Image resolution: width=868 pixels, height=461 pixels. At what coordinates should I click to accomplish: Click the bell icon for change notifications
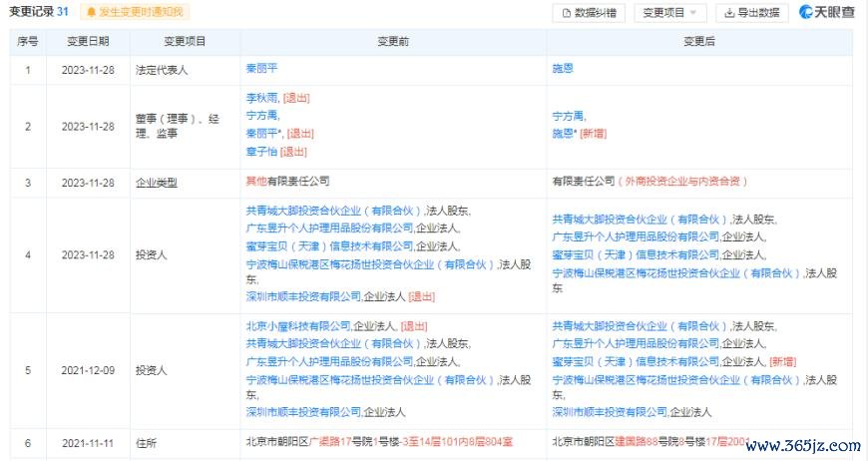point(92,12)
